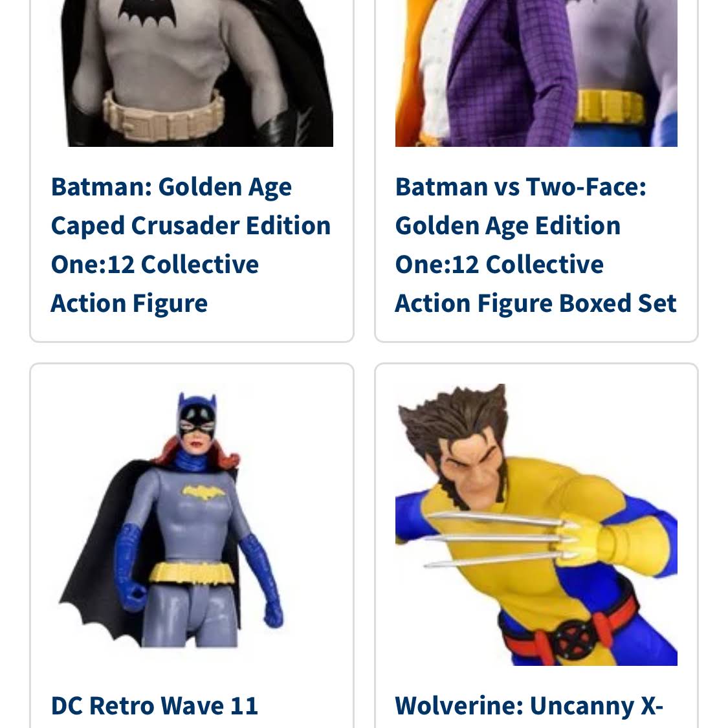This screenshot has height=728, width=728.
Task: Click Wolverine's red X-Men belt buckle
Action: (x=571, y=637)
